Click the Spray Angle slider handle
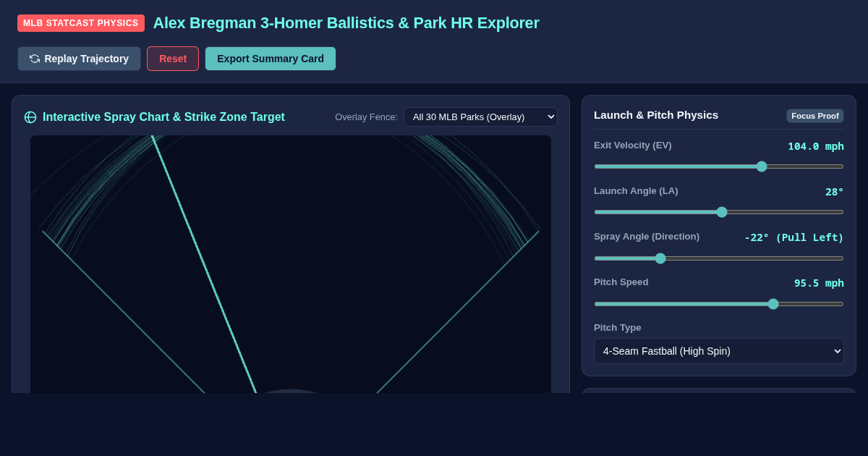This screenshot has width=868, height=456. click(660, 258)
